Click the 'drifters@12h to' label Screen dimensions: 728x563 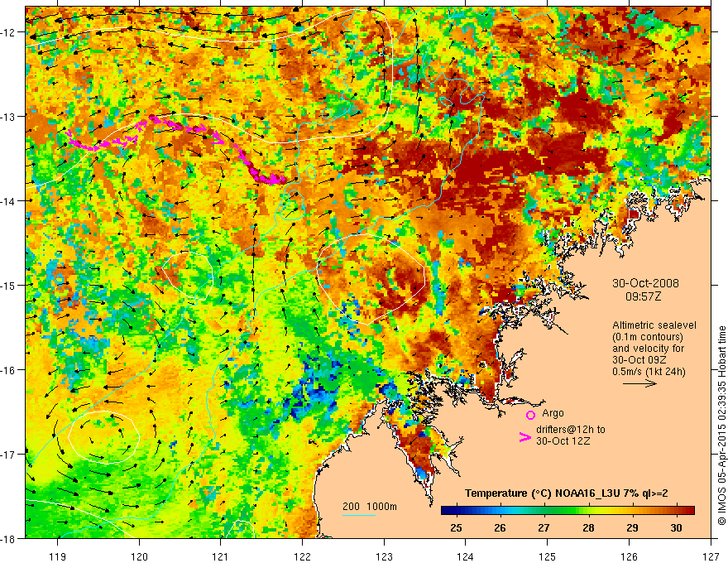point(571,430)
